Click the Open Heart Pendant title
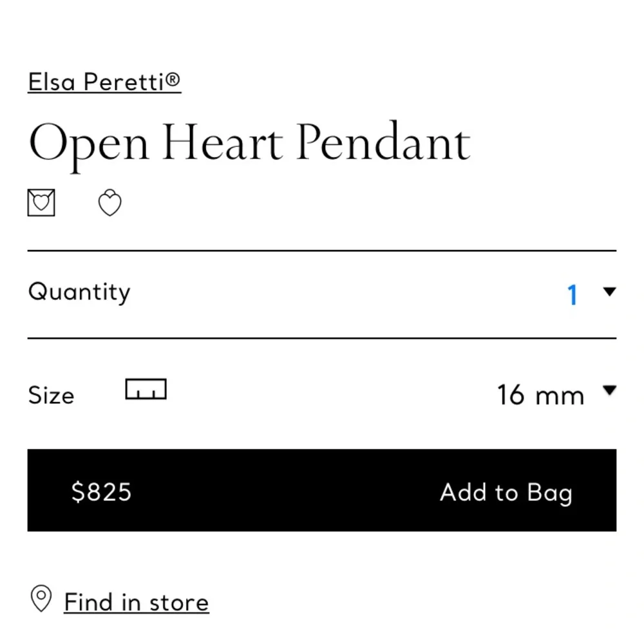Image resolution: width=644 pixels, height=644 pixels. 249,142
